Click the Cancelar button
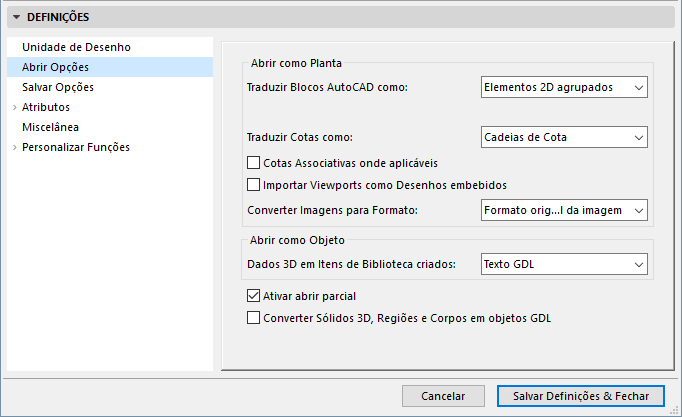The height and width of the screenshot is (417, 682). coord(443,396)
